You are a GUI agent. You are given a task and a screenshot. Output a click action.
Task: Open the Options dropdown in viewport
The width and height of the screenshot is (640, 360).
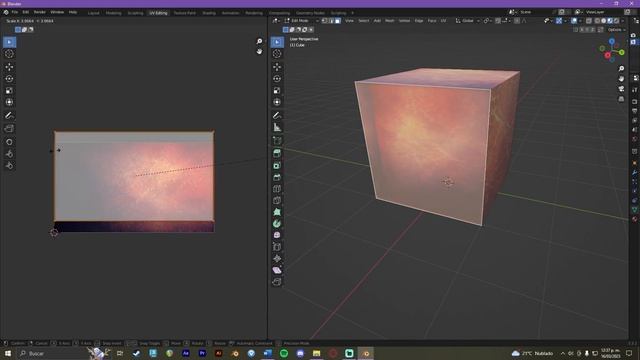click(616, 30)
